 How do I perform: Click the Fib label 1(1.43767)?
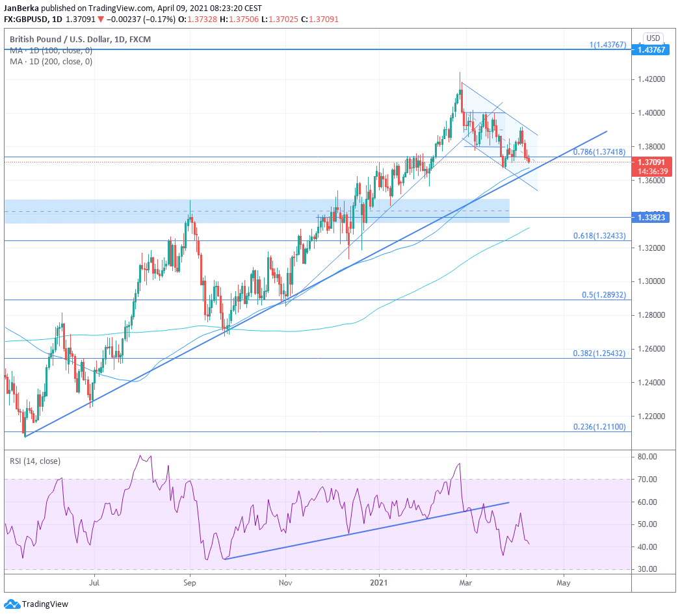pyautogui.click(x=607, y=45)
